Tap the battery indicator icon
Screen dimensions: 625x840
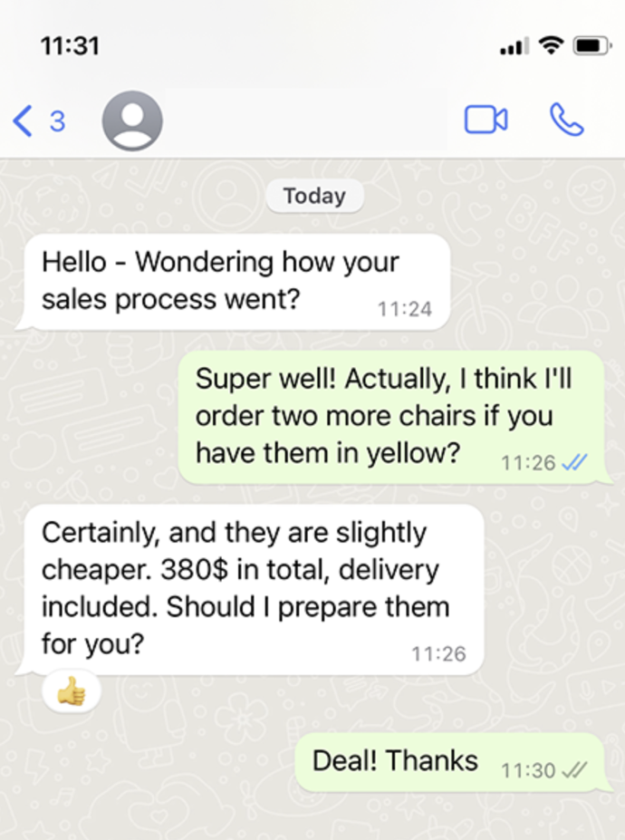[x=591, y=45]
